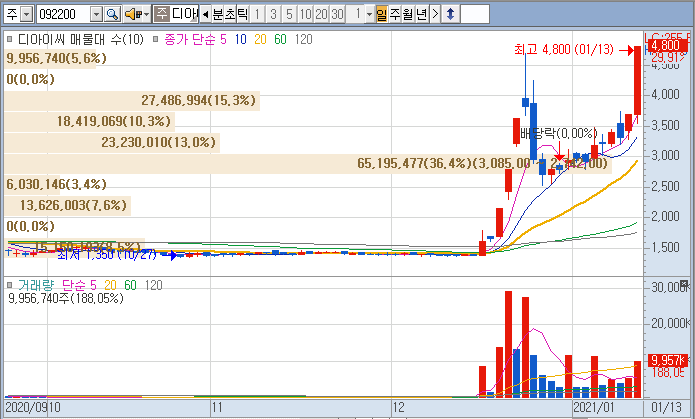Click the volume panel orange 20 legend
Screen dimensions: 695x419
pos(110,285)
